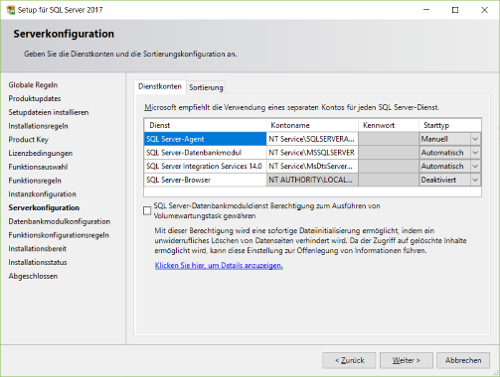
Task: Select Globale Regeln step in sidebar
Action: tap(33, 85)
